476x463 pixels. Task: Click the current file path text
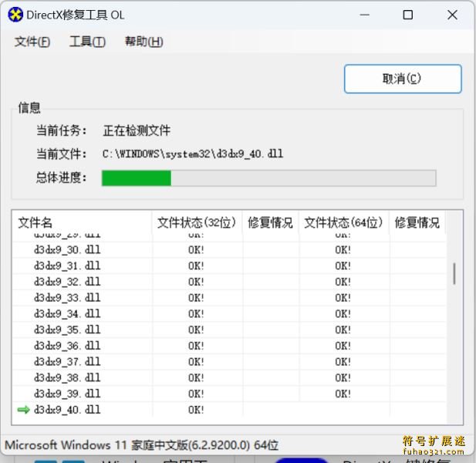[193, 154]
